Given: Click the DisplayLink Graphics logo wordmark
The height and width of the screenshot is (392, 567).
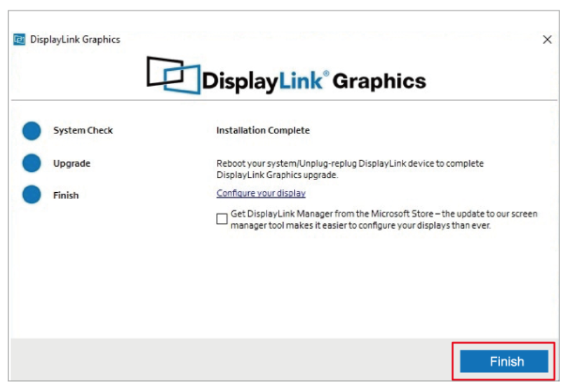Looking at the screenshot, I should [314, 81].
